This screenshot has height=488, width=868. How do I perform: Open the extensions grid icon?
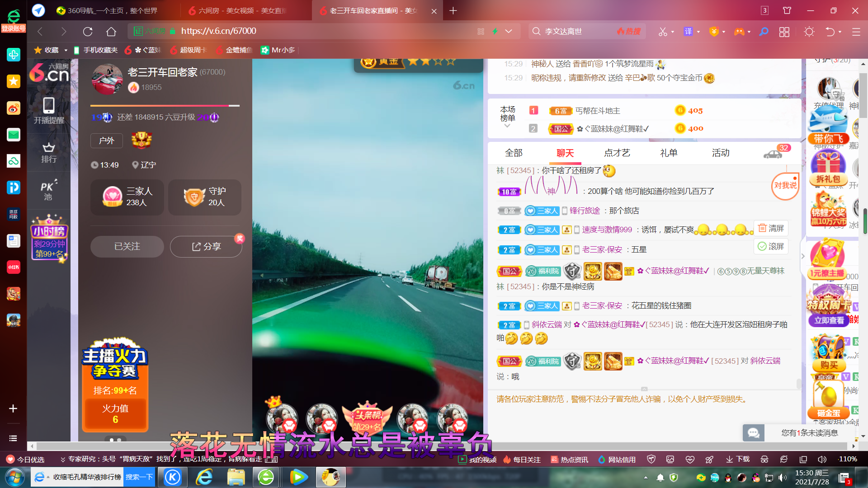coord(784,32)
